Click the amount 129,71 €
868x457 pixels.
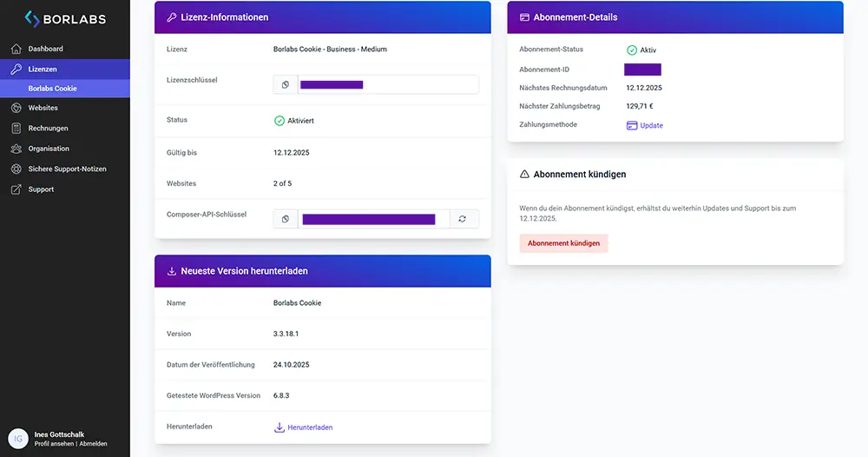(x=640, y=106)
